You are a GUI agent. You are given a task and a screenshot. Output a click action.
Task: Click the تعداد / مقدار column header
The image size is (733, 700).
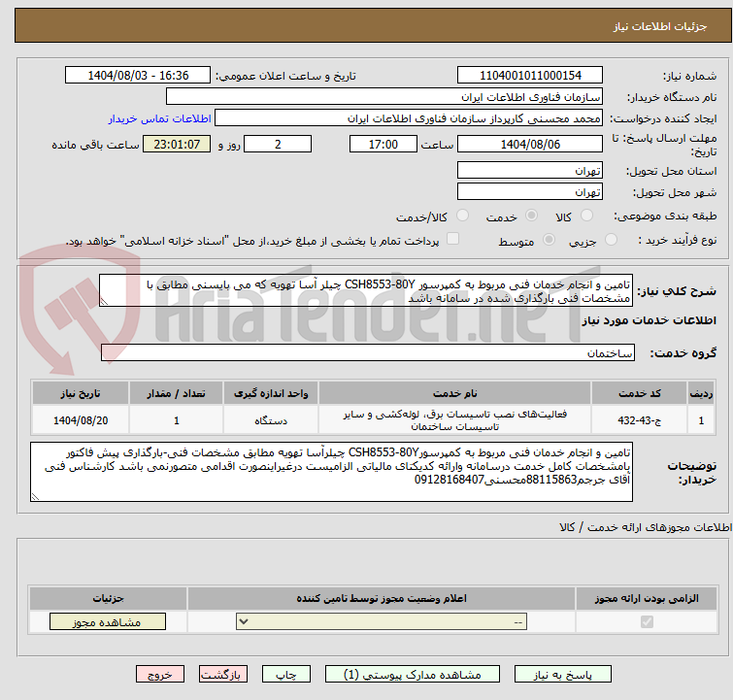pyautogui.click(x=177, y=393)
